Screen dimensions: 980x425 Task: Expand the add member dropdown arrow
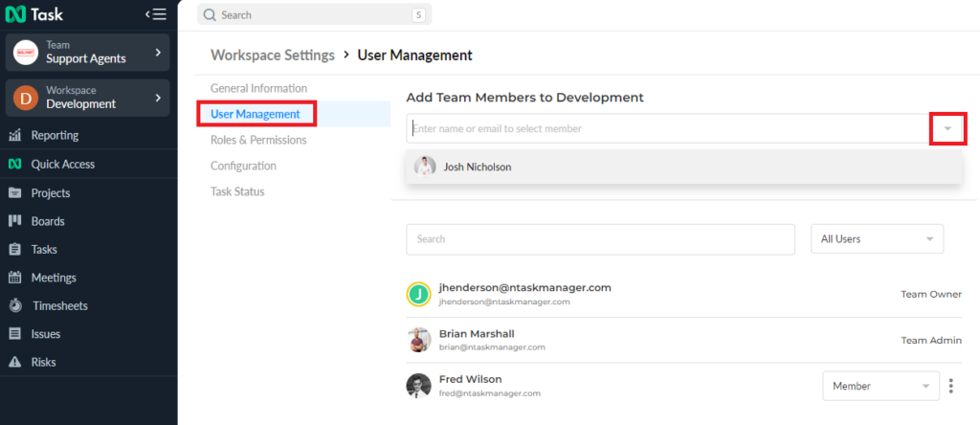coord(948,129)
